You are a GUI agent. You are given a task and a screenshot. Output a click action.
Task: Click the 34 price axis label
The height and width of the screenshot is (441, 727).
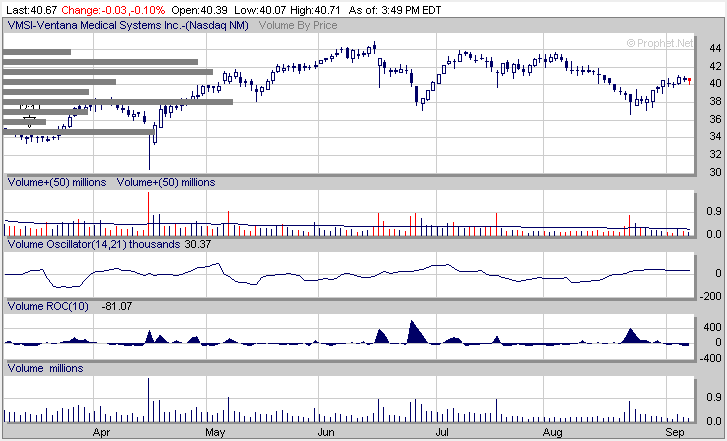point(715,136)
